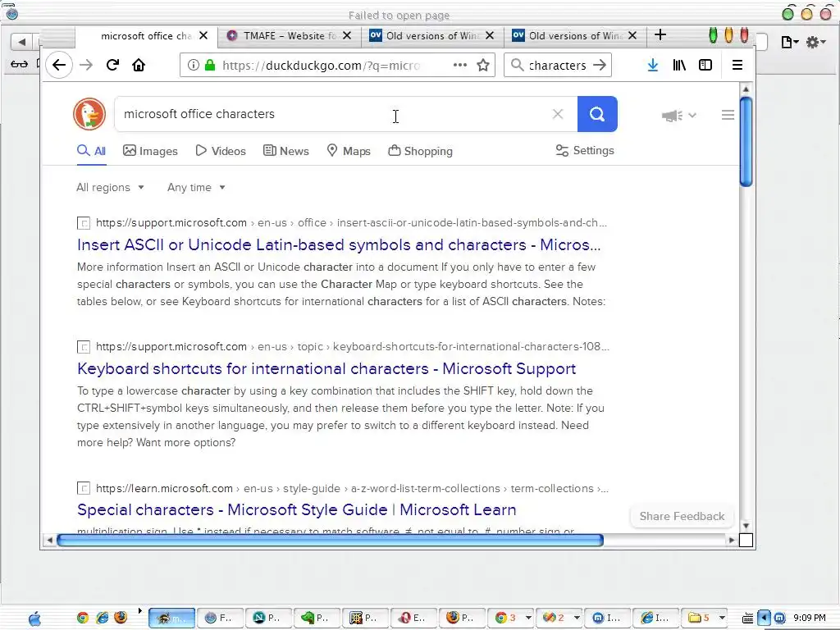Viewport: 840px width, 630px height.
Task: Open Keyboard shortcuts for international characters result
Action: (326, 368)
